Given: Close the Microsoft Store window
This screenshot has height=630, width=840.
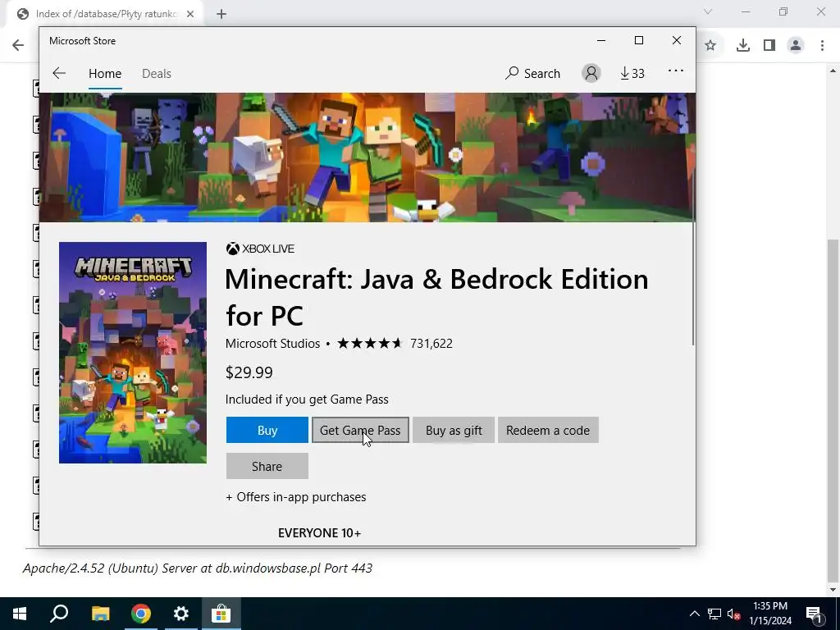Looking at the screenshot, I should [677, 41].
